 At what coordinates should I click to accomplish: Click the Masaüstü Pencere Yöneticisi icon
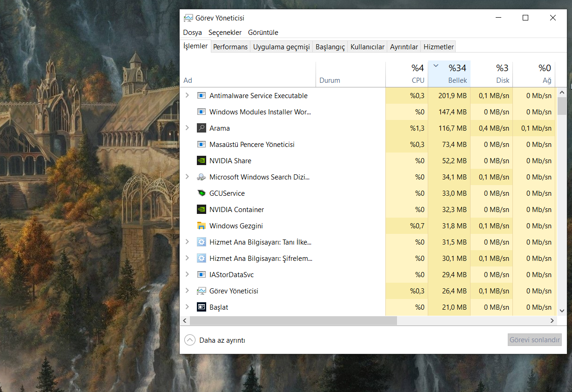(x=202, y=145)
